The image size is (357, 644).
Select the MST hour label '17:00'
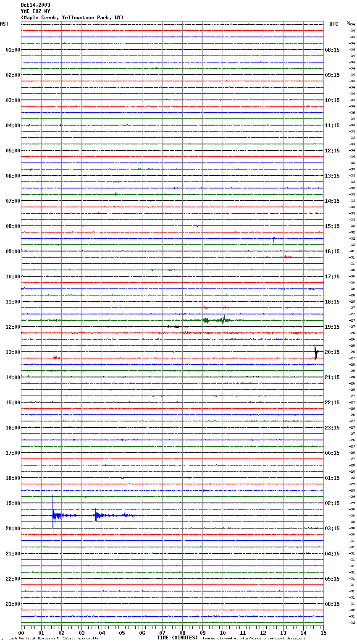pyautogui.click(x=13, y=453)
